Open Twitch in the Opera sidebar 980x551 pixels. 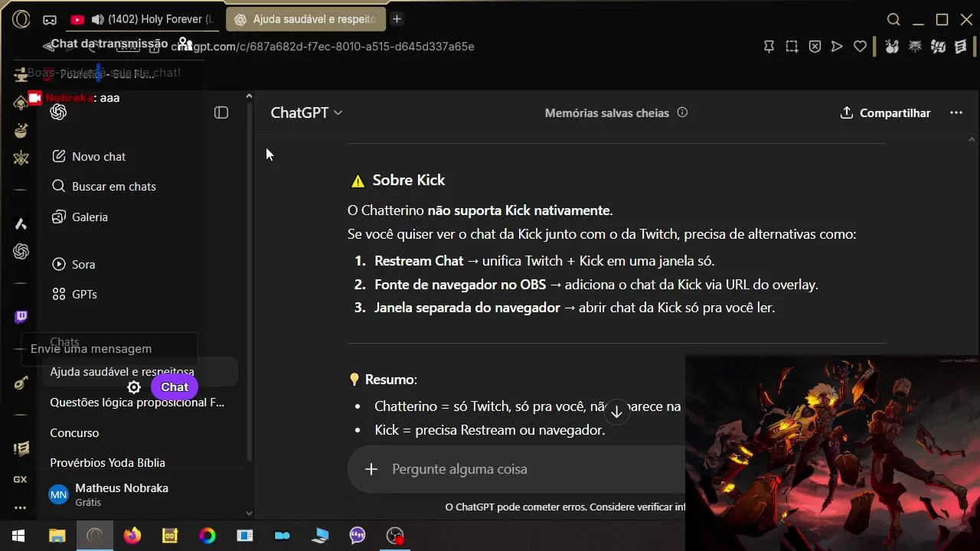point(21,317)
